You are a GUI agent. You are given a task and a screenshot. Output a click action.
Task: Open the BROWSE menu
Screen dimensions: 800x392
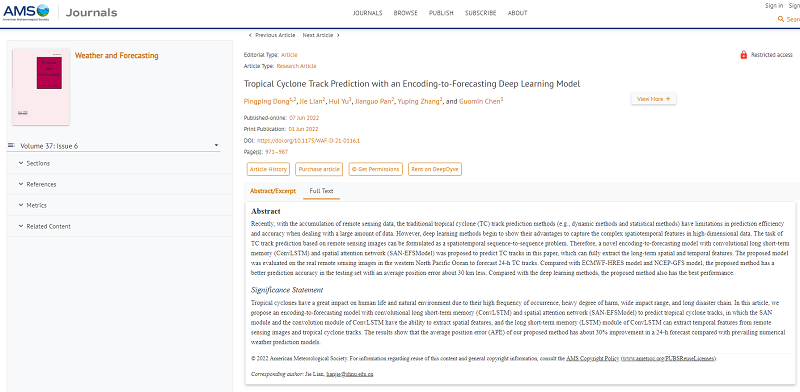[406, 13]
